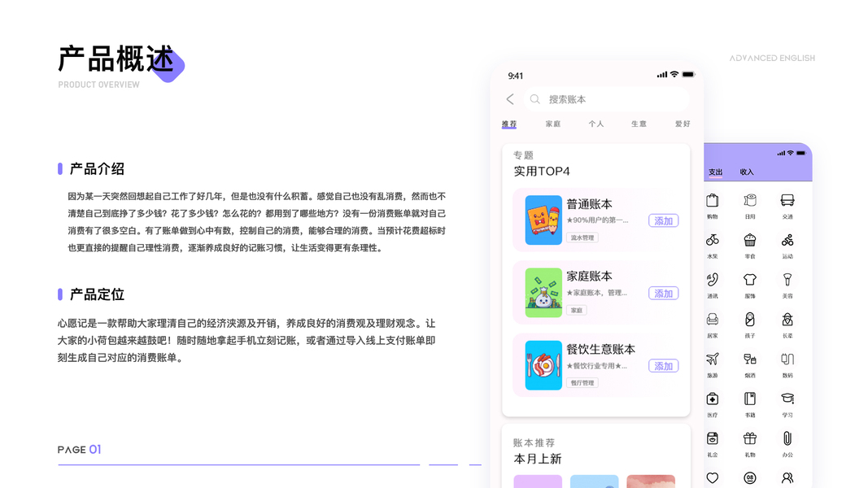The width and height of the screenshot is (868, 488).
Task: Select the 办公 paperclip icon
Action: (787, 438)
